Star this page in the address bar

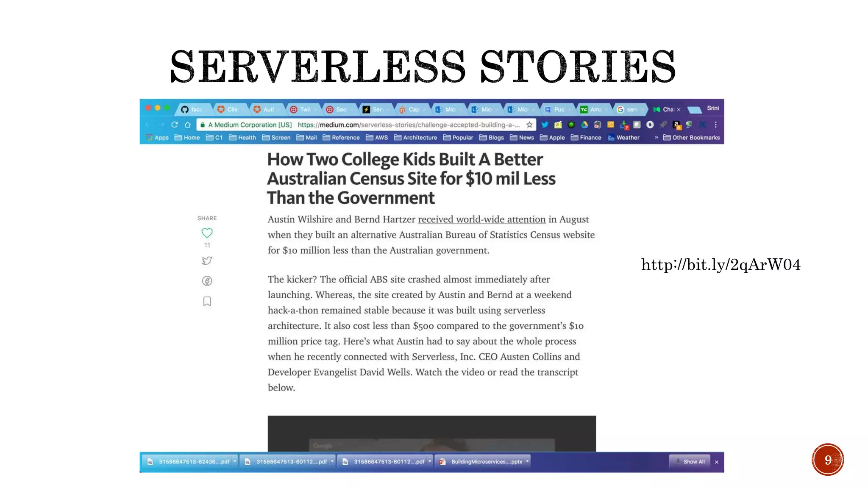point(529,125)
